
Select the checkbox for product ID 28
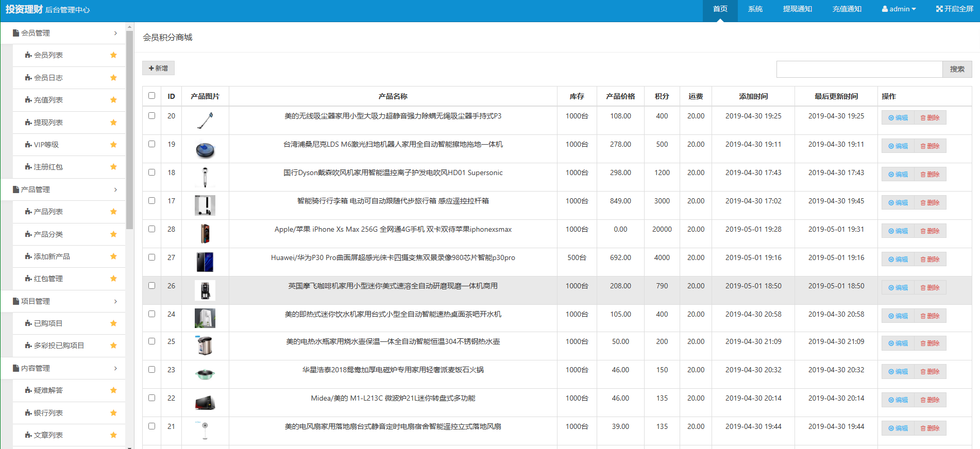click(151, 229)
